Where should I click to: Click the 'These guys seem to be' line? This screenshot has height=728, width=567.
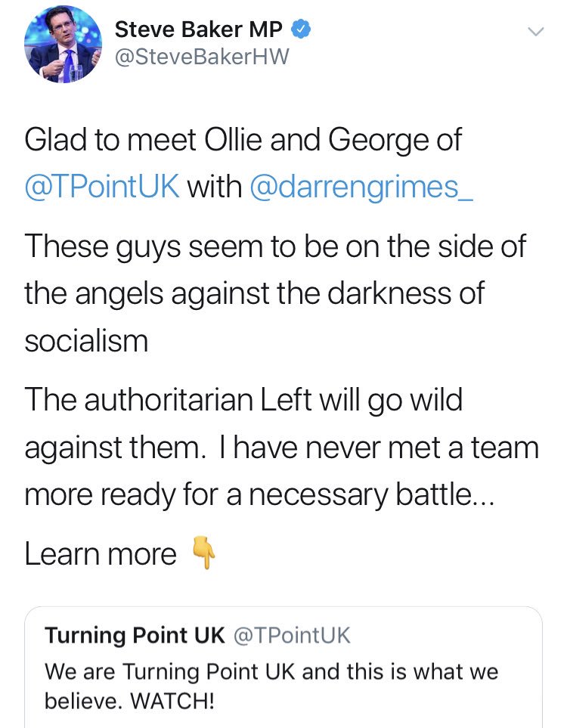point(275,246)
